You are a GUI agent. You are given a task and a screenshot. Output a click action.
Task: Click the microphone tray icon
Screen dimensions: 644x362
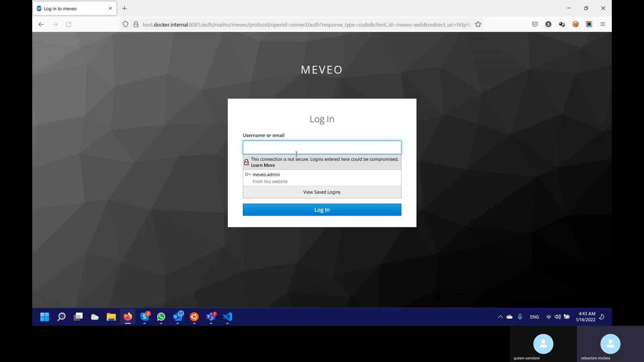(x=520, y=317)
